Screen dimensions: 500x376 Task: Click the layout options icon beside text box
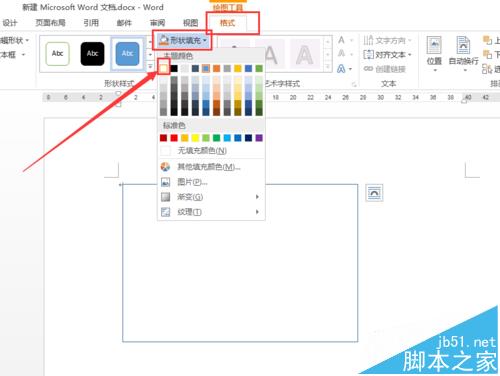point(374,193)
